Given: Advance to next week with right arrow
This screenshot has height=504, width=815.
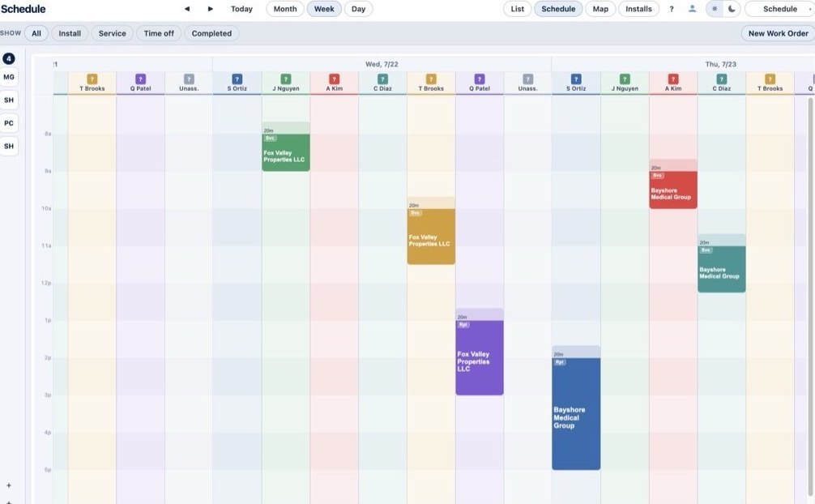Looking at the screenshot, I should pyautogui.click(x=211, y=9).
